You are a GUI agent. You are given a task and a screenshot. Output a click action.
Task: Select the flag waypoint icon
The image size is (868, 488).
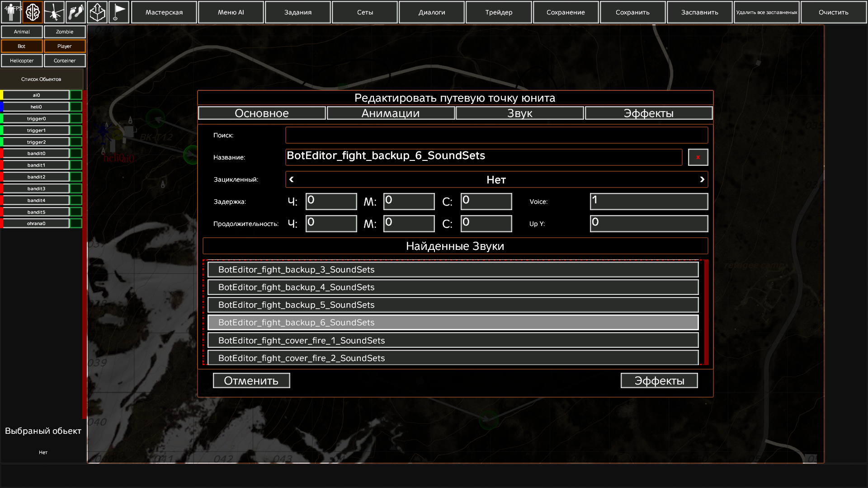[x=119, y=12]
